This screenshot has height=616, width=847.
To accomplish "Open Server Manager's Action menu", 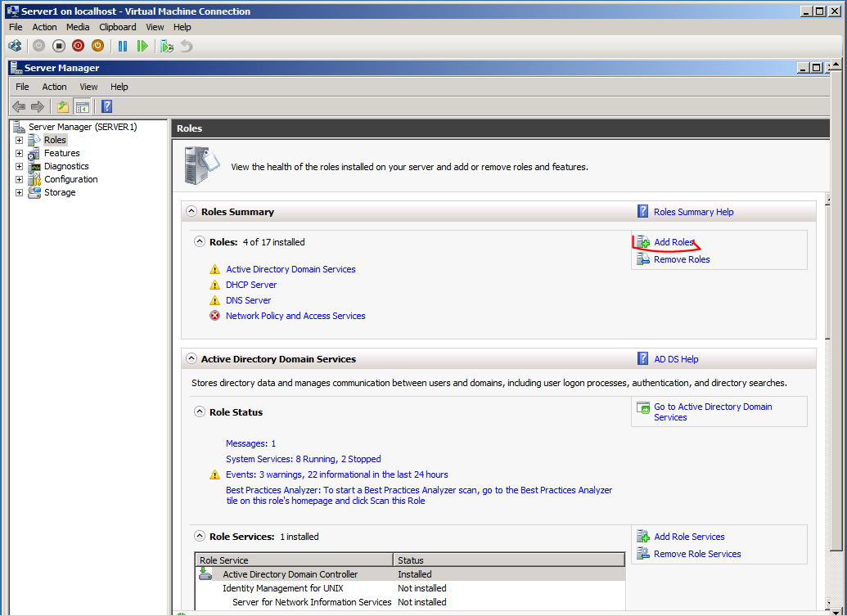I will point(54,87).
